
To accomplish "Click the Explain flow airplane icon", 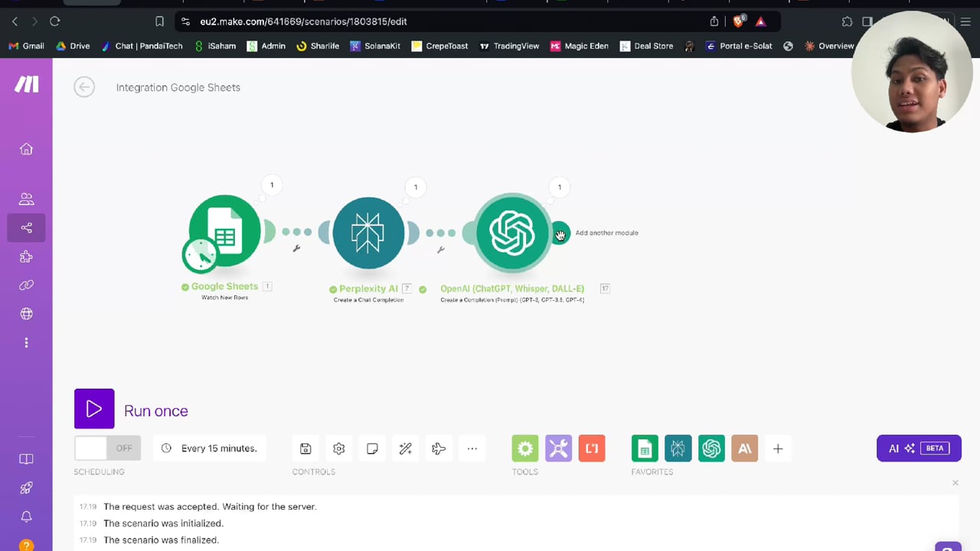I will click(439, 448).
